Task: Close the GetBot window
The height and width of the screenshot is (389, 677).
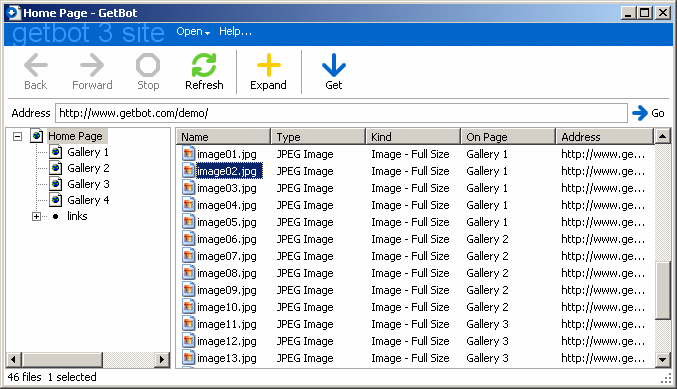Action: (x=662, y=13)
